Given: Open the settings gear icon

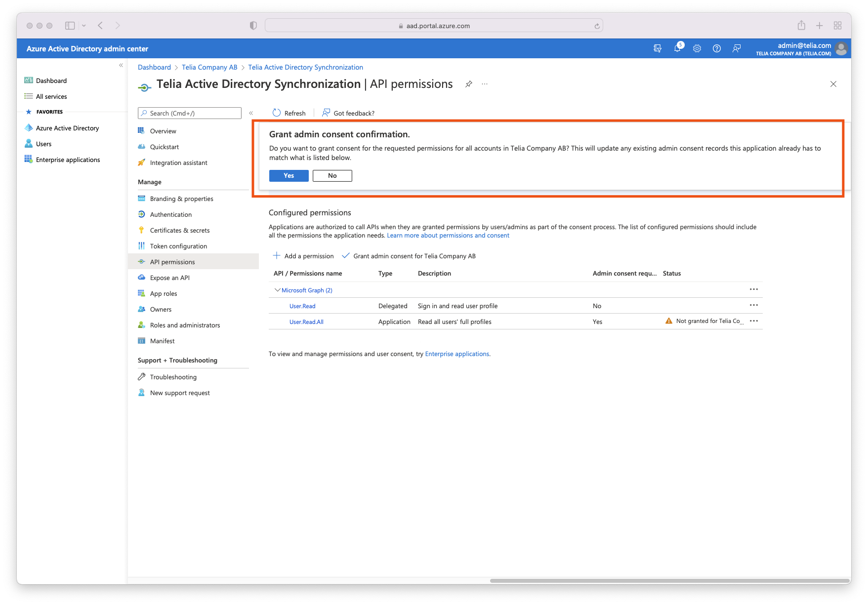Looking at the screenshot, I should pyautogui.click(x=697, y=48).
